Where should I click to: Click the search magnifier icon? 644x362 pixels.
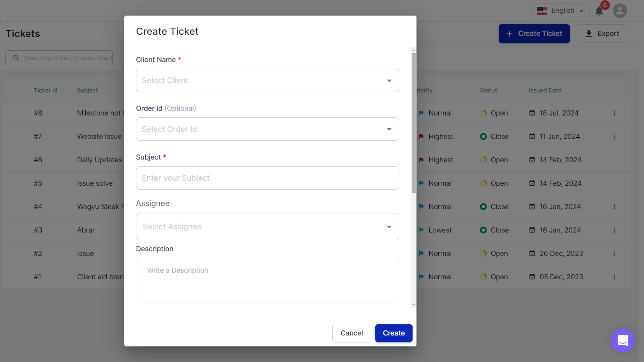coord(16,58)
